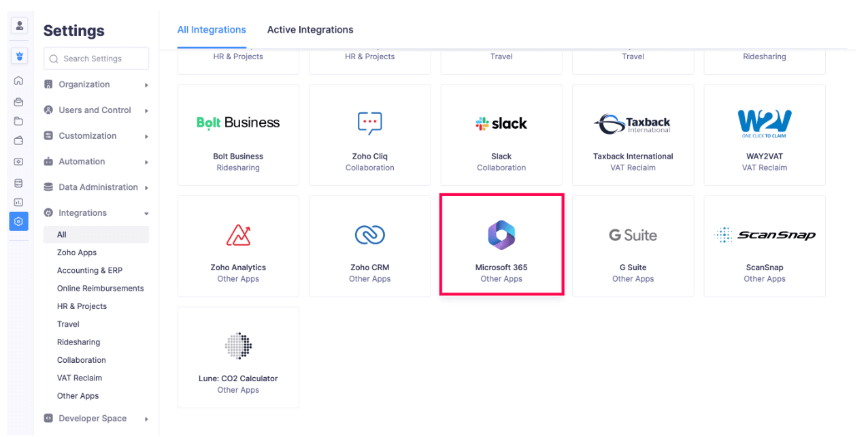Open the Slack integration tile
The image size is (868, 437).
pyautogui.click(x=501, y=134)
